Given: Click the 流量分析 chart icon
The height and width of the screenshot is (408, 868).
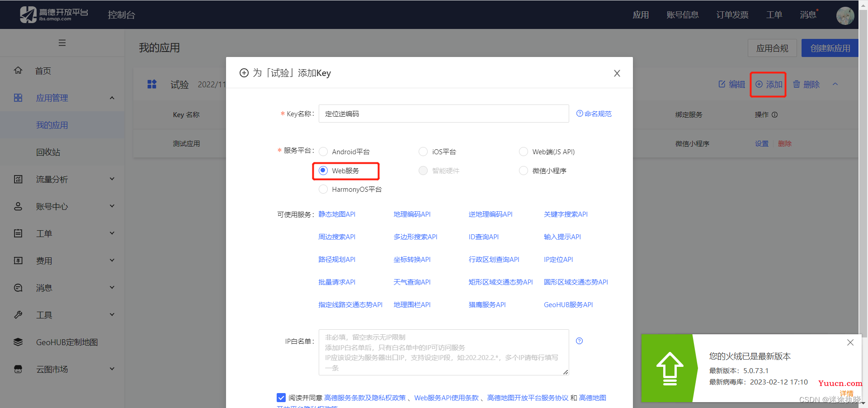Looking at the screenshot, I should click(18, 179).
